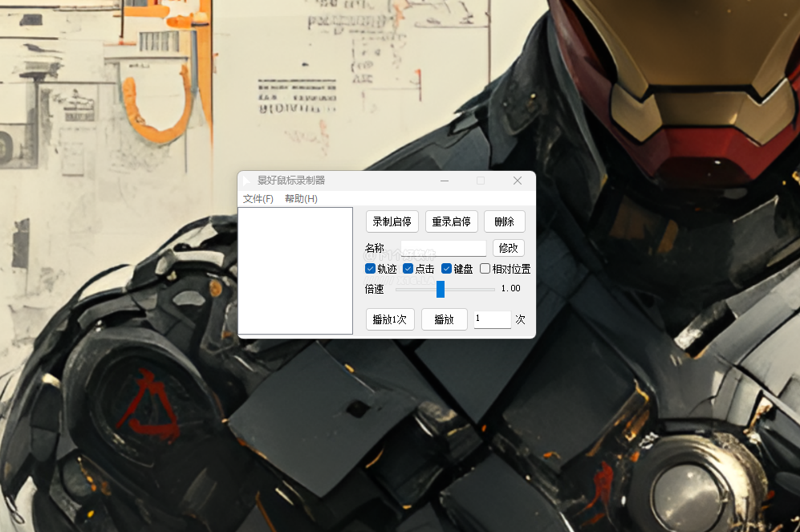
Task: Click the 1.00 speed value
Action: (x=510, y=289)
